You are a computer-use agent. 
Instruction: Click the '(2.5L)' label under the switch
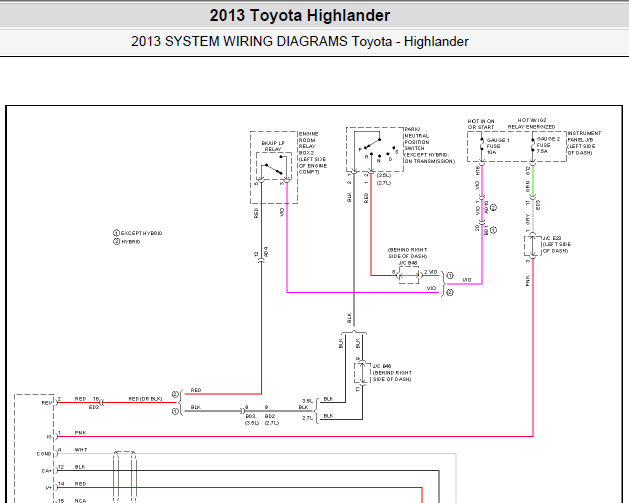coord(384,175)
